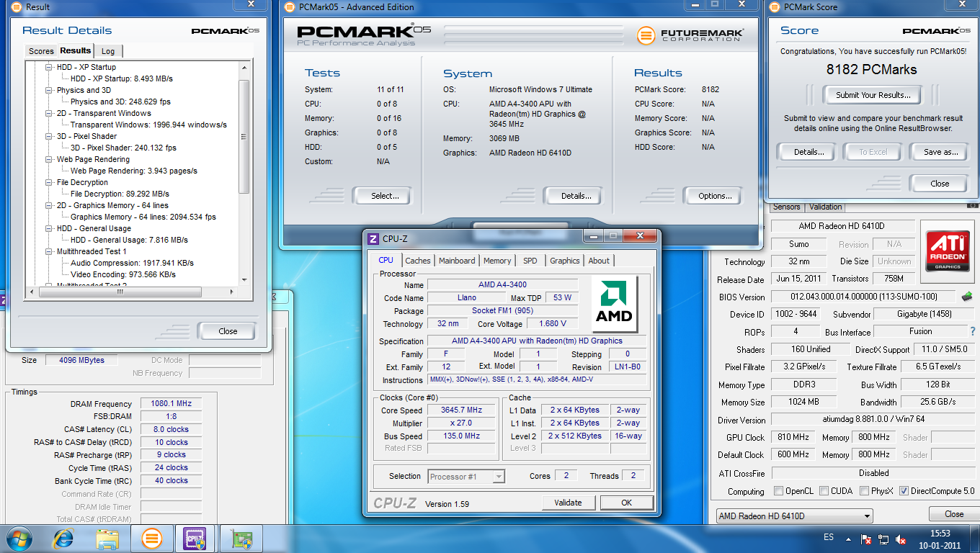Collapse the 3D - Pixel Shader node
This screenshot has width=980, height=553.
point(49,136)
